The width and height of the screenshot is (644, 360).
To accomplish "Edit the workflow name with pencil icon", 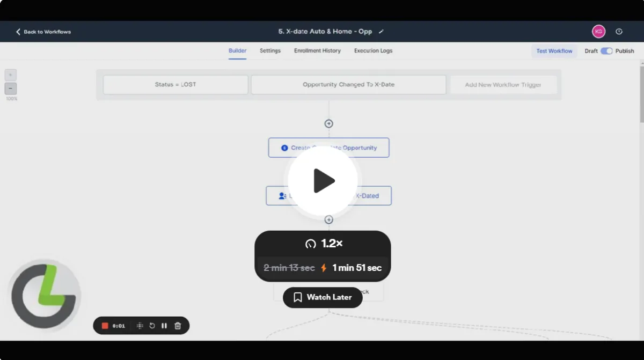I will (381, 32).
